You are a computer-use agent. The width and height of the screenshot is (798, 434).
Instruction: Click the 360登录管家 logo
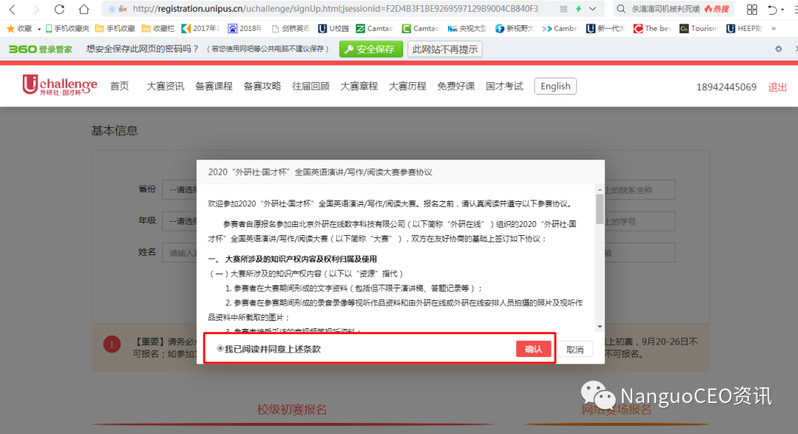tap(40, 49)
